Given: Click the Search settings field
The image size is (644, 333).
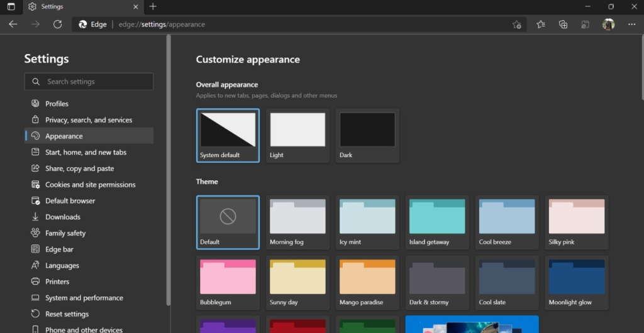Looking at the screenshot, I should click(89, 82).
